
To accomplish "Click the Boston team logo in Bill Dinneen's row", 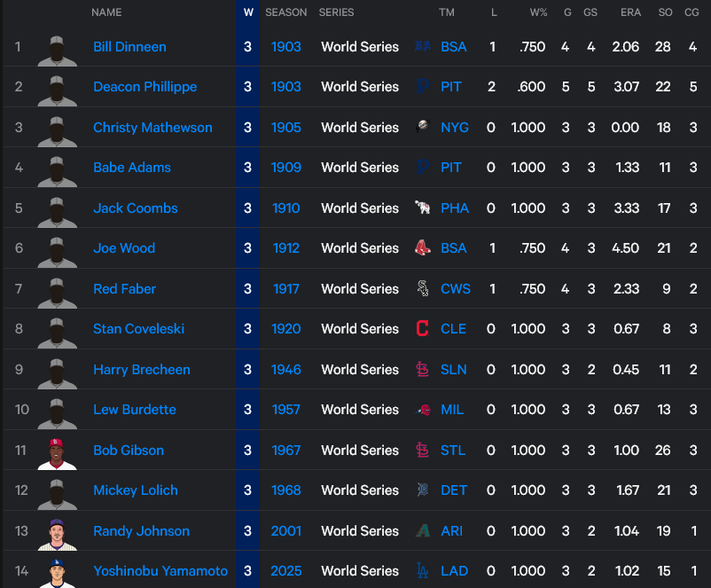I will (423, 46).
